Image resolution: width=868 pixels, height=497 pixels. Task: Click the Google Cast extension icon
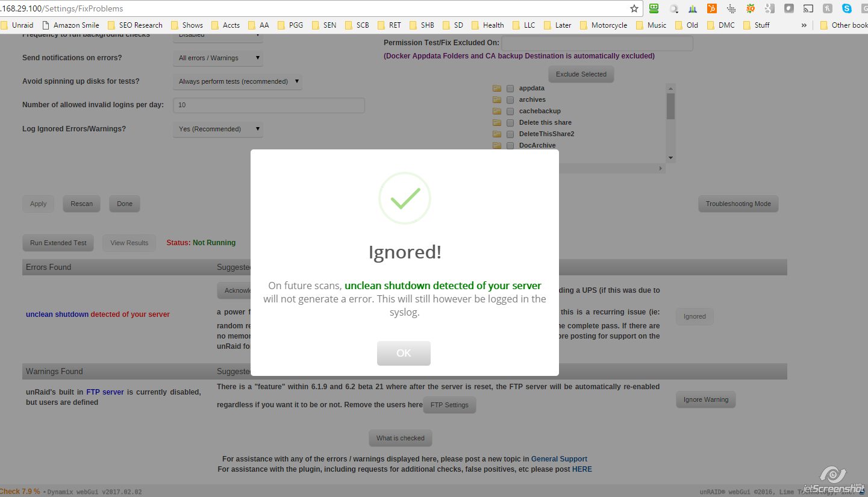808,8
